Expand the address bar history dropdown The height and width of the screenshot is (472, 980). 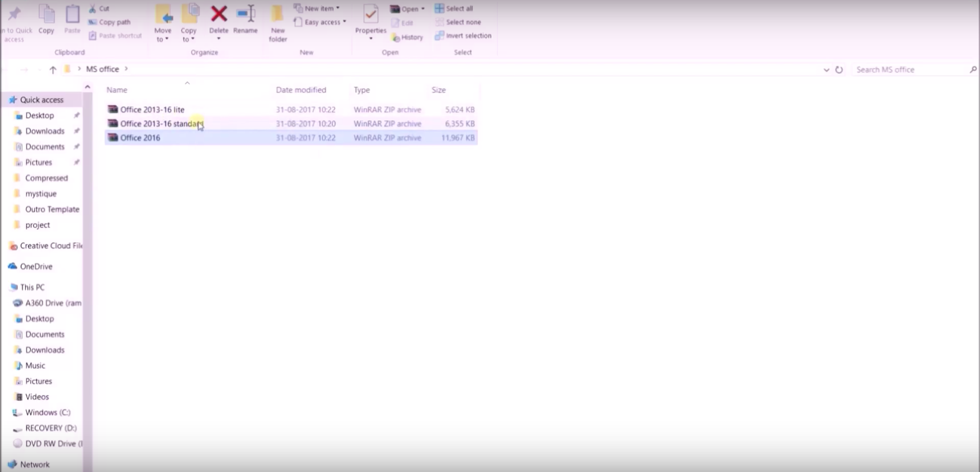pos(826,70)
